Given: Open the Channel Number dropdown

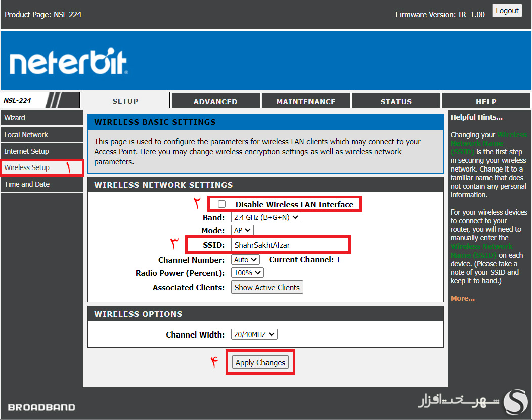Looking at the screenshot, I should [245, 259].
